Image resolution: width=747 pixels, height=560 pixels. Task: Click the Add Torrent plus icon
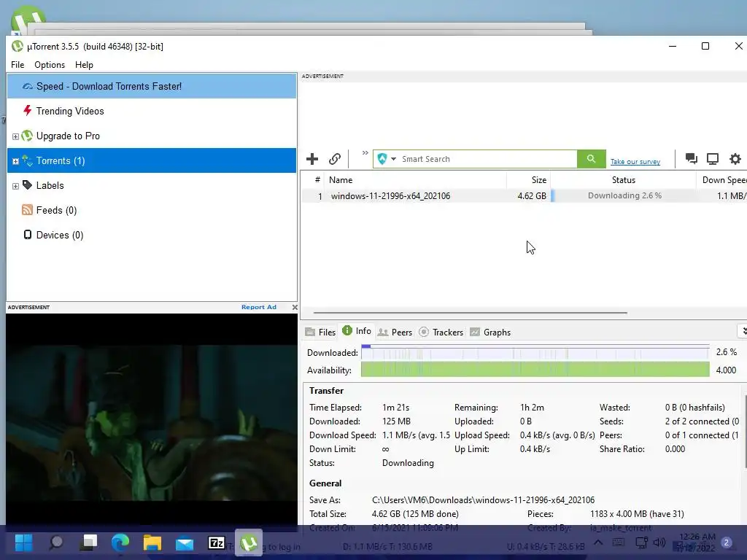coord(312,158)
